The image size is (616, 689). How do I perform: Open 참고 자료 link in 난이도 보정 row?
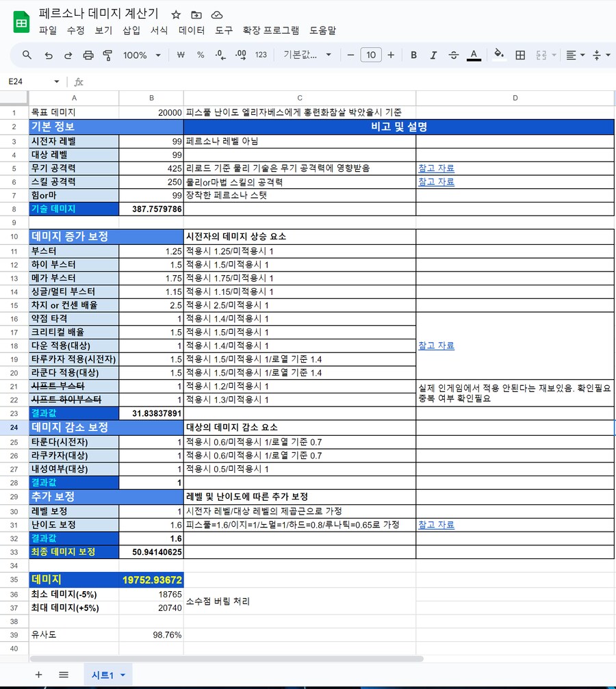[436, 525]
